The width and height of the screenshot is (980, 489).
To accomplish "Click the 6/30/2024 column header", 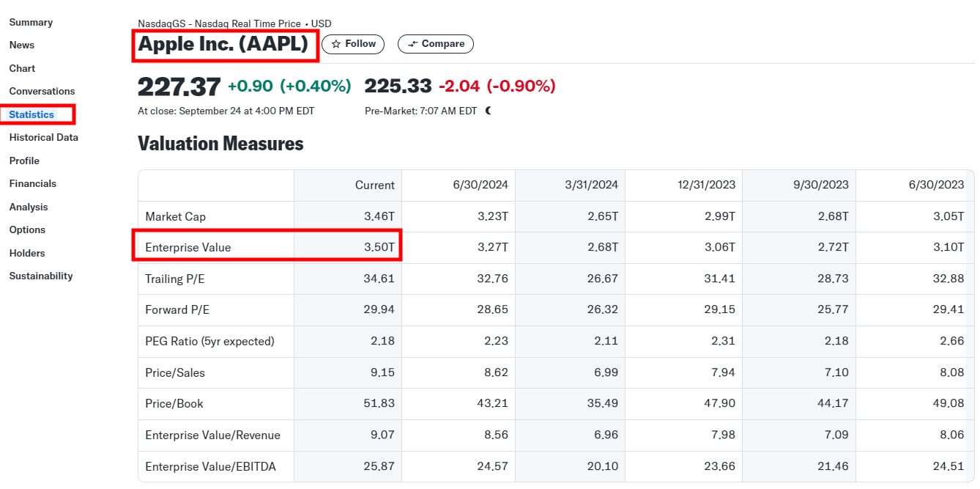I will (480, 185).
